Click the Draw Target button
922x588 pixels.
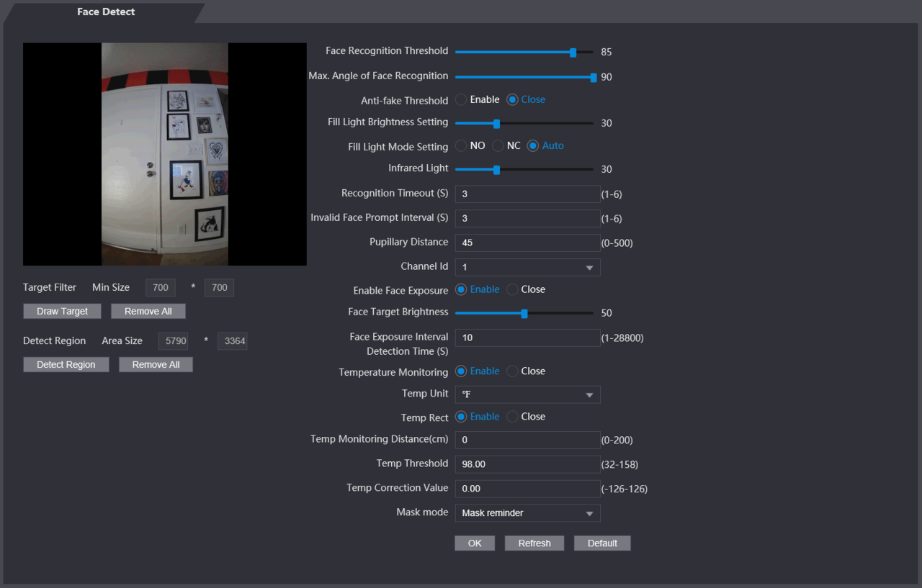click(63, 312)
